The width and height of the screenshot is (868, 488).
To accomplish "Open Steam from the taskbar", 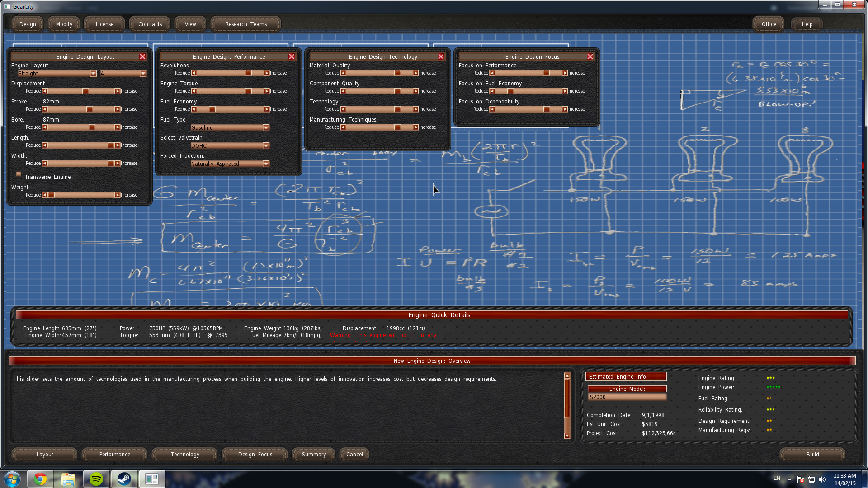I will (x=124, y=479).
